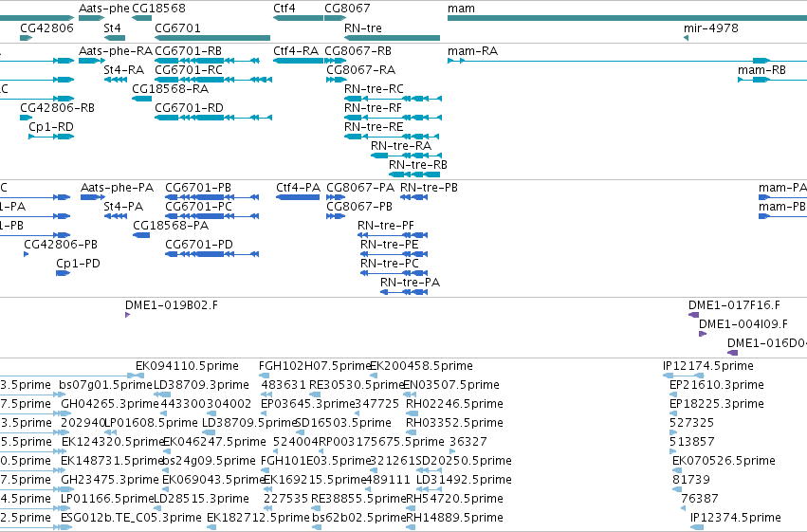
Task: Click EST IP12174.5prime
Action: [684, 376]
